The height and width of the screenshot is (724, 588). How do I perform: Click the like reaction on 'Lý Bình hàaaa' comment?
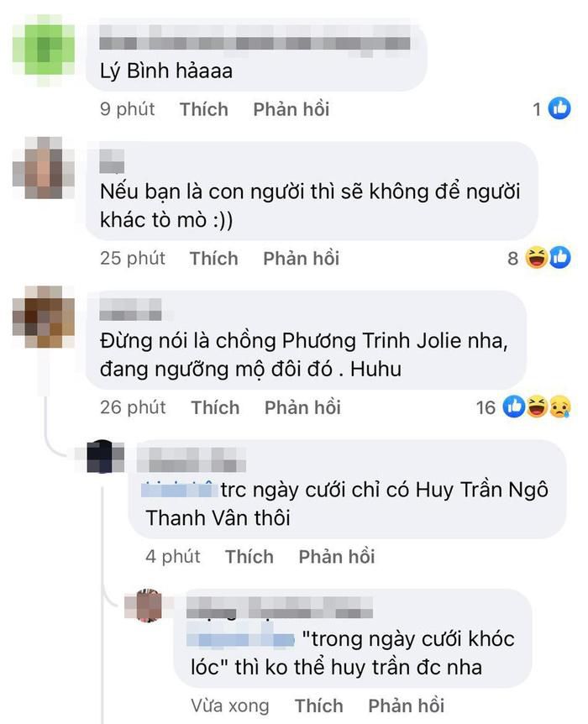pos(559,108)
